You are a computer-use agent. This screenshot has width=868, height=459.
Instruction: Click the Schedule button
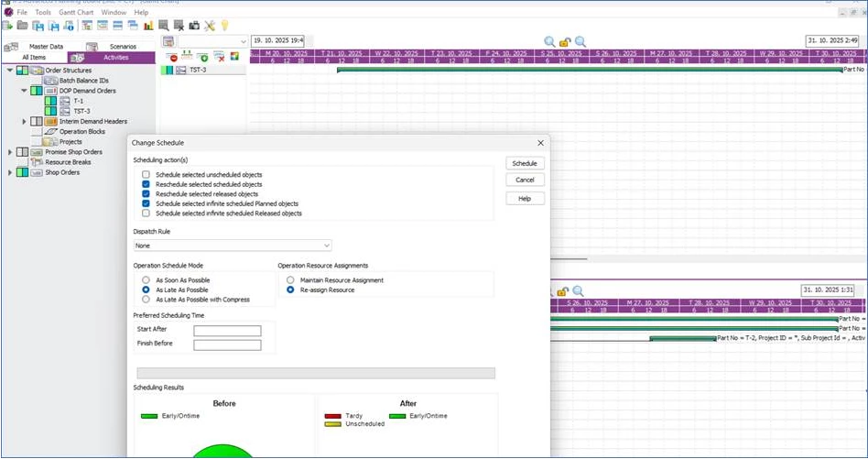tap(525, 163)
